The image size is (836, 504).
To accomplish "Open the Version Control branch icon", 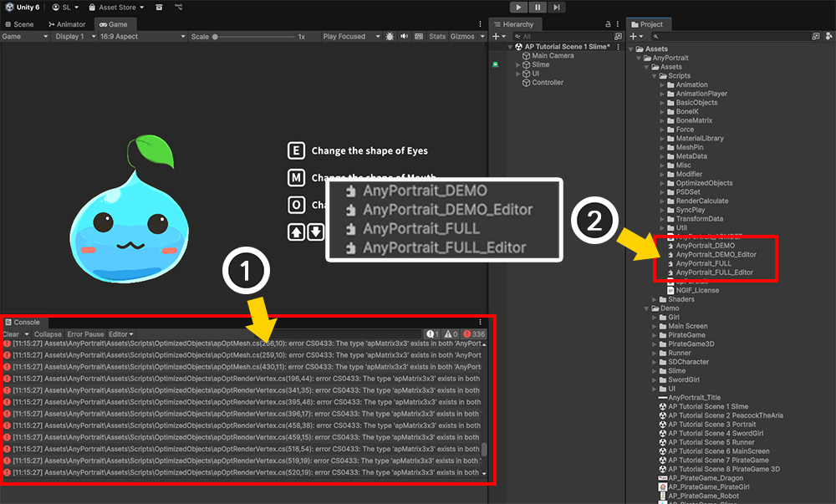I will click(x=179, y=8).
